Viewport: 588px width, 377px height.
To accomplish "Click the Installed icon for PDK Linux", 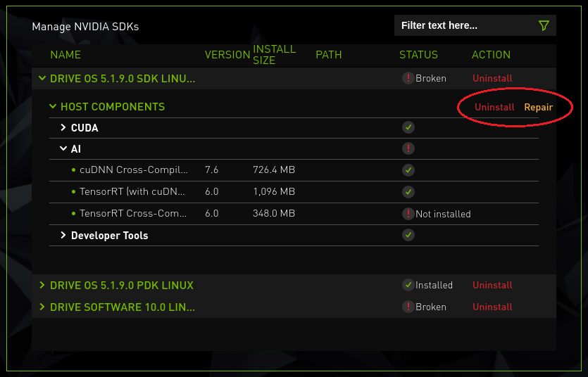I will 408,285.
